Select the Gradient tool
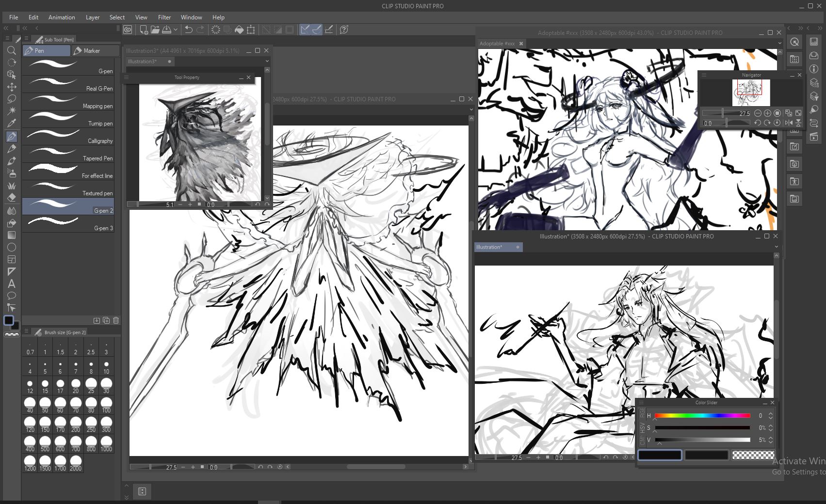 tap(12, 235)
